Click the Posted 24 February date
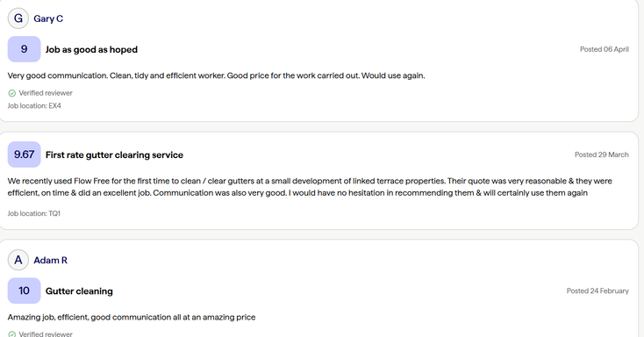This screenshot has width=644, height=337. 597,291
